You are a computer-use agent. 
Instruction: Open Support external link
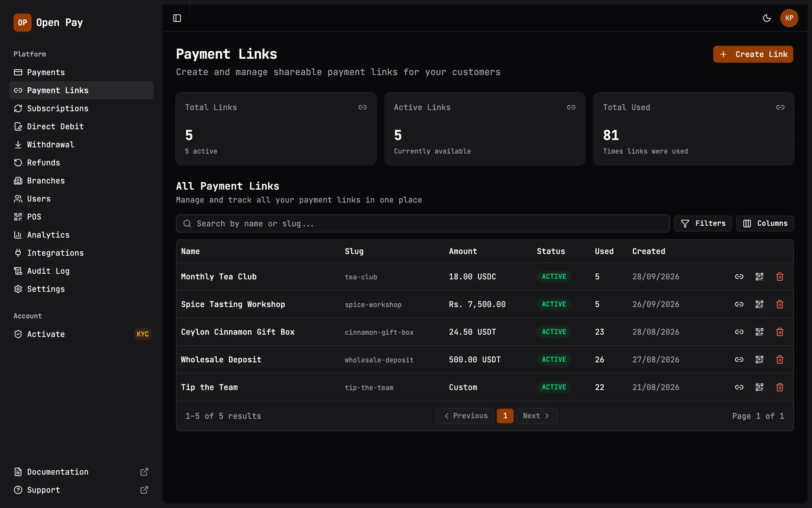(x=81, y=490)
